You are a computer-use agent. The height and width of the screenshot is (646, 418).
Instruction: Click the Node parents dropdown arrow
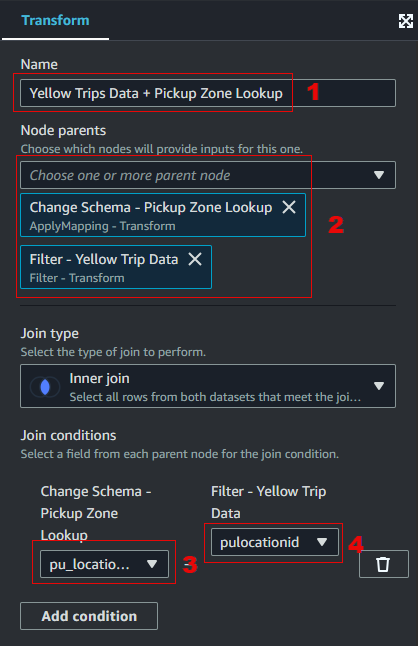point(379,175)
